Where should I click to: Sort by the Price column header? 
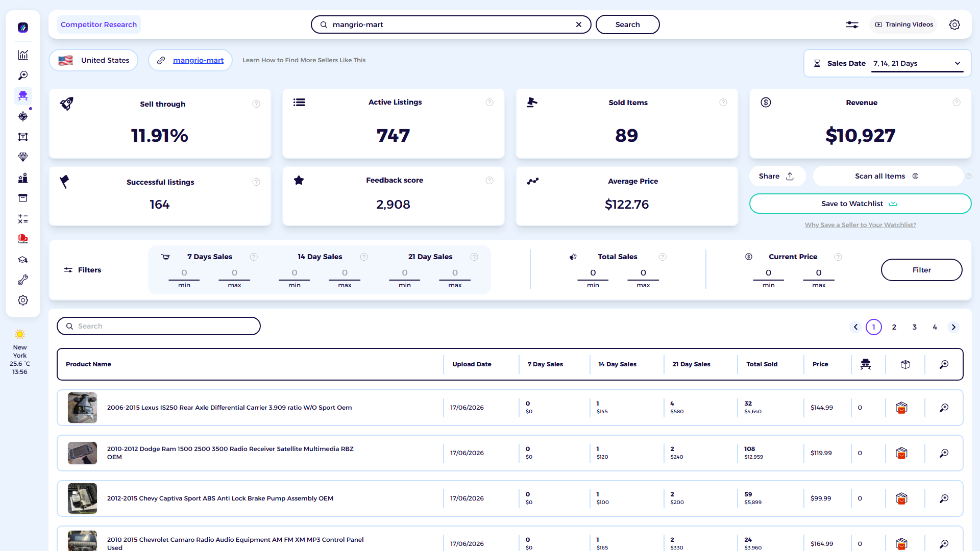click(x=820, y=364)
